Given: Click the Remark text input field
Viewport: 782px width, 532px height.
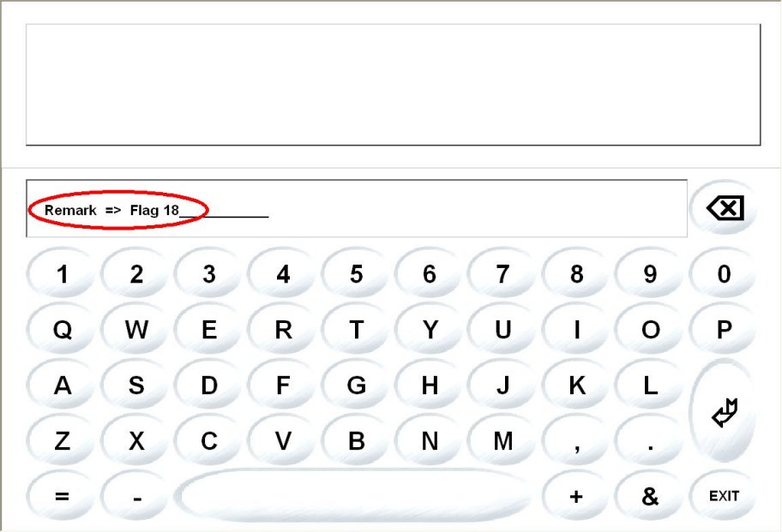Looking at the screenshot, I should pyautogui.click(x=357, y=208).
